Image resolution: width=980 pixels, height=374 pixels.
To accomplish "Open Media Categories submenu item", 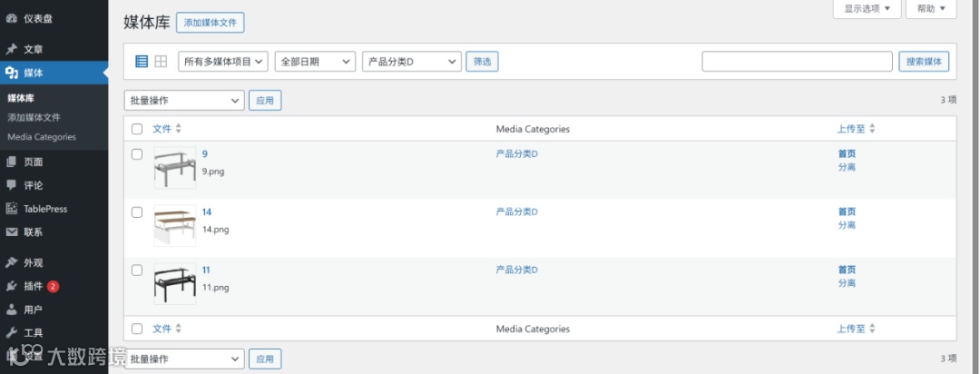I will 42,137.
